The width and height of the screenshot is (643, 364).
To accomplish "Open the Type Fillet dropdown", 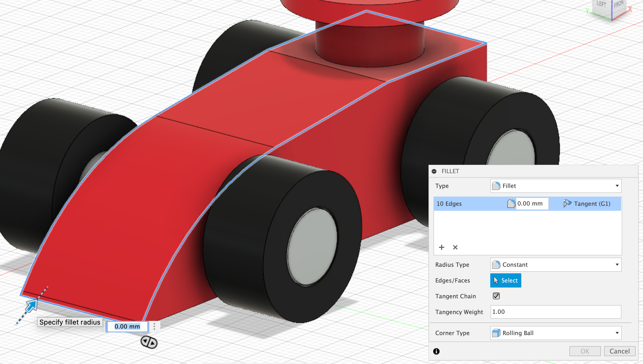I will [556, 186].
